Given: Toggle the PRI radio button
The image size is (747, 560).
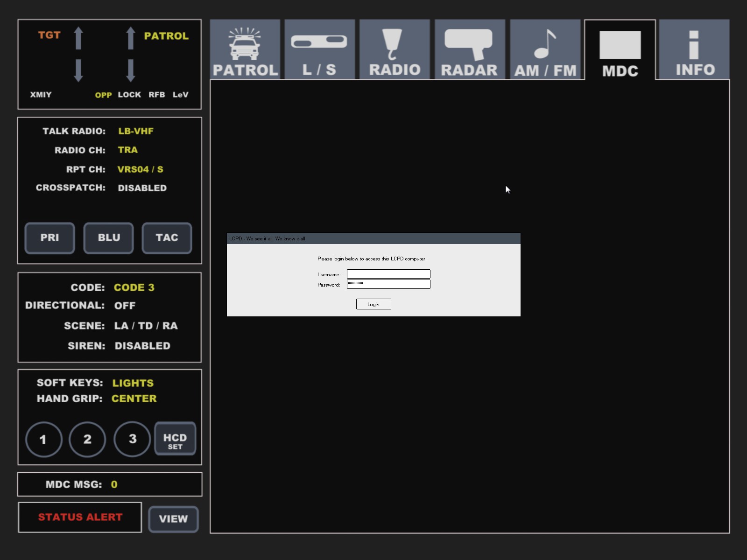Looking at the screenshot, I should 49,238.
